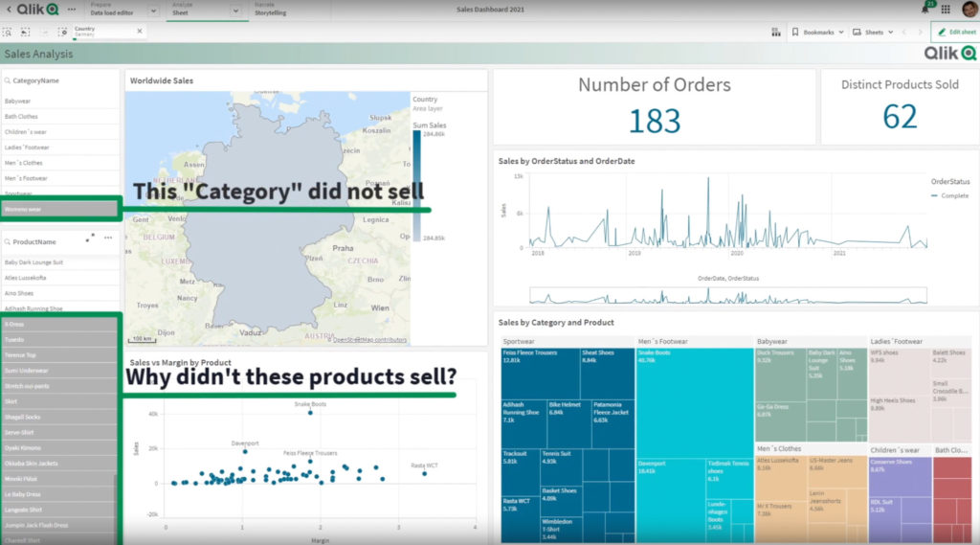Search in the ProductName filter pane
The height and width of the screenshot is (545, 980).
tap(8, 241)
